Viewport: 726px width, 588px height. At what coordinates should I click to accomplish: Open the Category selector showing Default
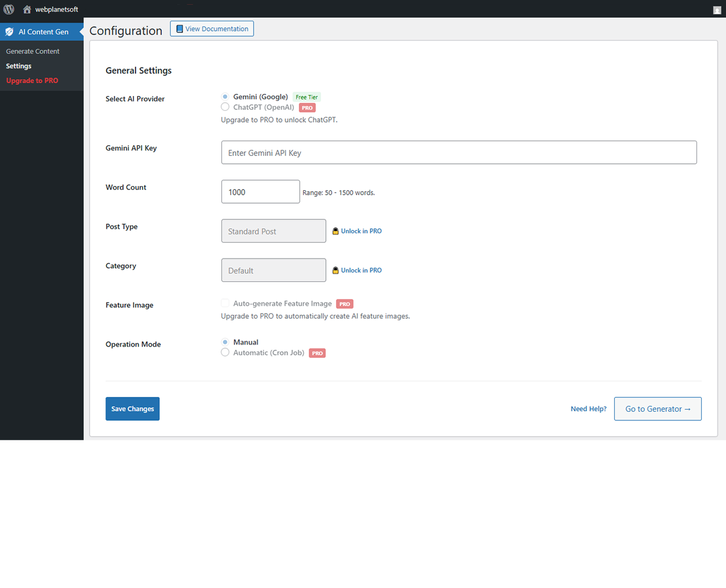coord(273,270)
